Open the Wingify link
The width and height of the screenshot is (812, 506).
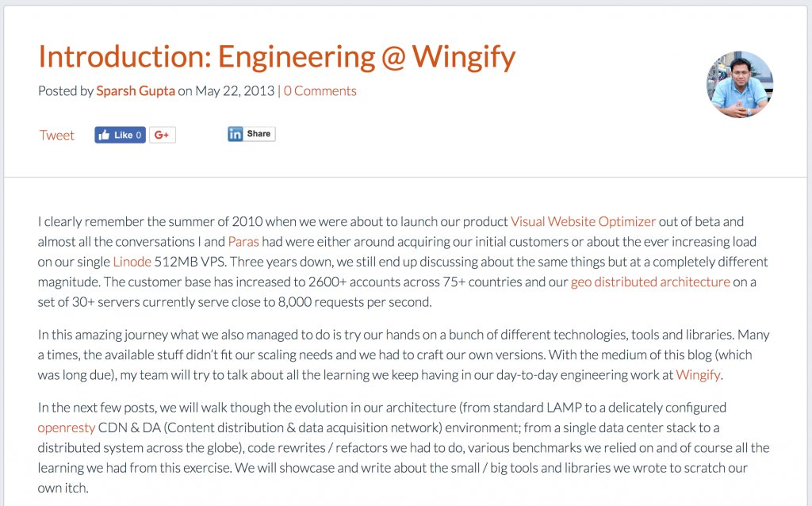click(699, 375)
